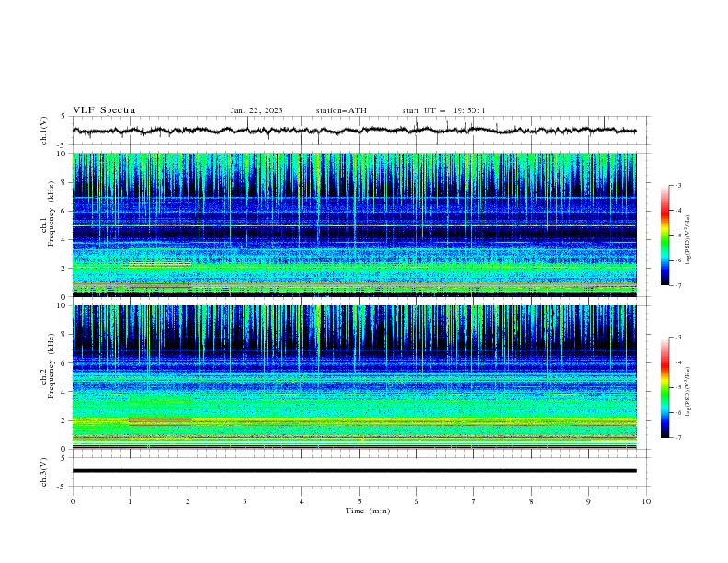Select the ch.2 colorbar "log(PSD)(V²/Hz)" label

pyautogui.click(x=688, y=392)
